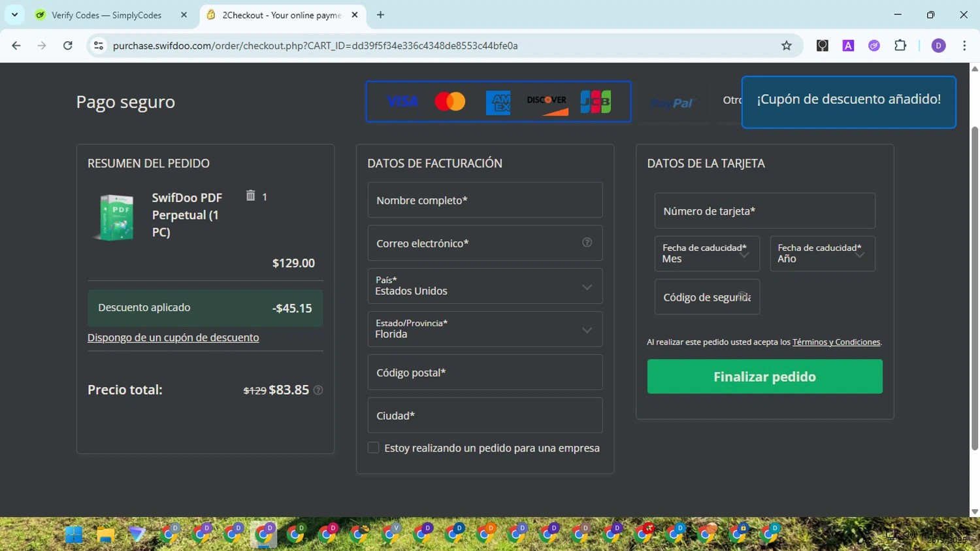Click 'SwifDoo PDF Perpetual (1 PC)' product name

[x=188, y=215]
